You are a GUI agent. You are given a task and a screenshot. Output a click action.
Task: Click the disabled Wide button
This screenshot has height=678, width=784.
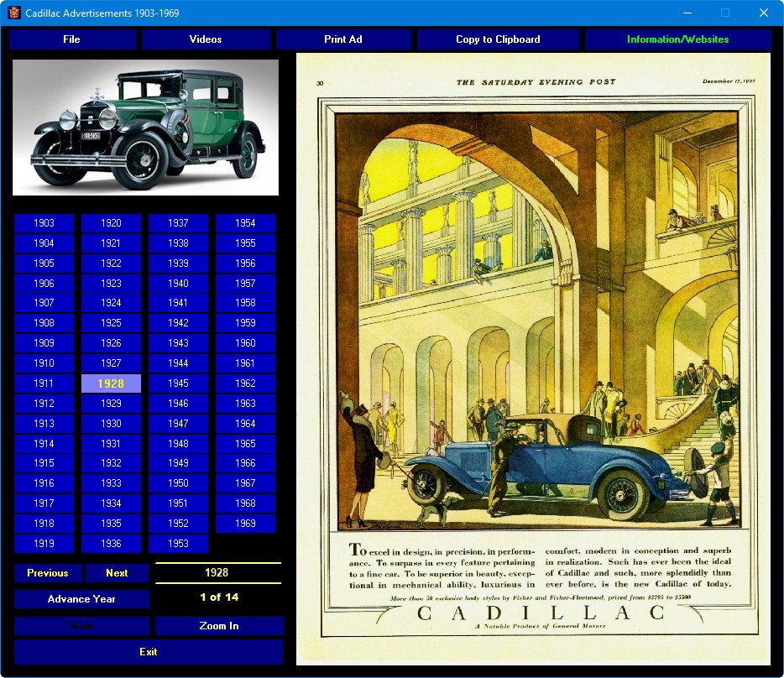pyautogui.click(x=81, y=626)
